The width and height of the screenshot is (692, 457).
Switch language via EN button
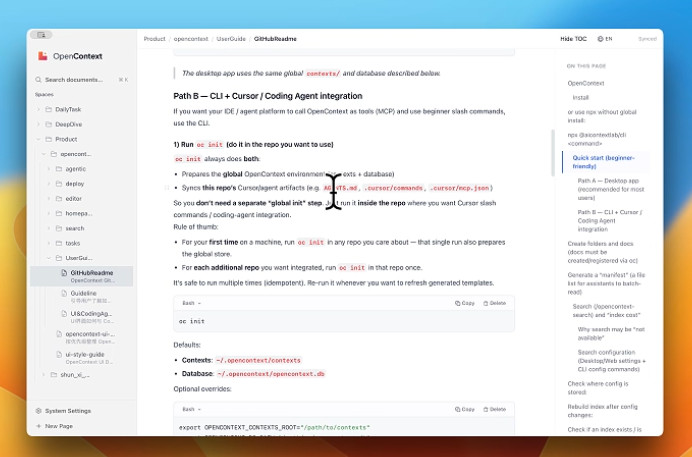point(605,39)
